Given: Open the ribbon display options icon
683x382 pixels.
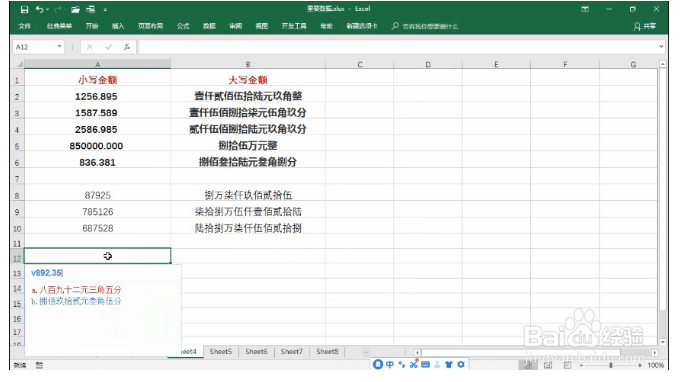Looking at the screenshot, I should tap(585, 9).
